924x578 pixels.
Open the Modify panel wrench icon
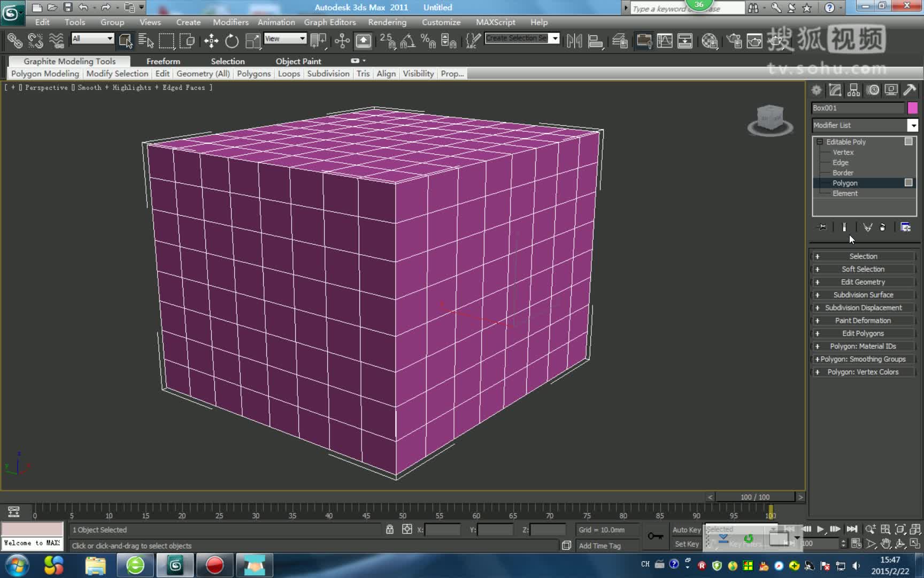(x=835, y=90)
